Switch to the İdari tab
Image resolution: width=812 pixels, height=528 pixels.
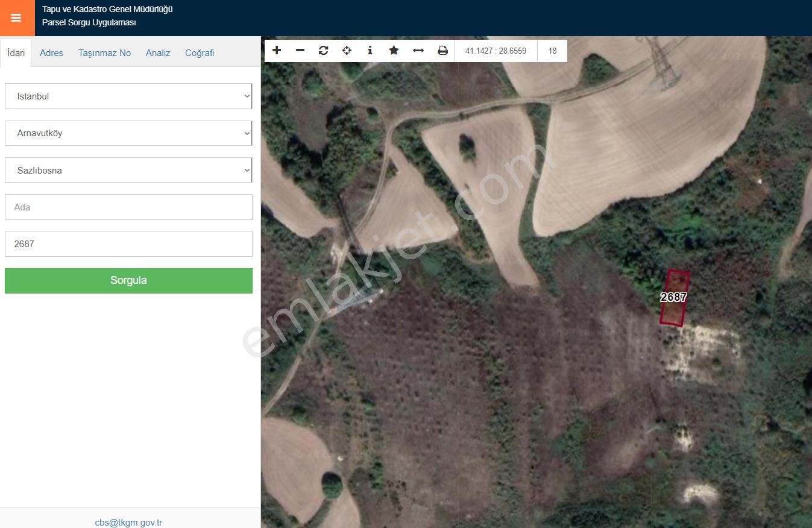tap(16, 52)
